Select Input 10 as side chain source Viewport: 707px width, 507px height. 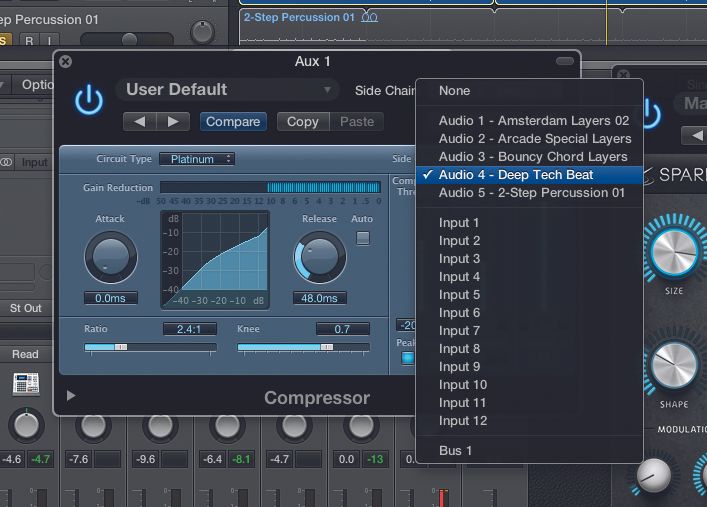529,385
